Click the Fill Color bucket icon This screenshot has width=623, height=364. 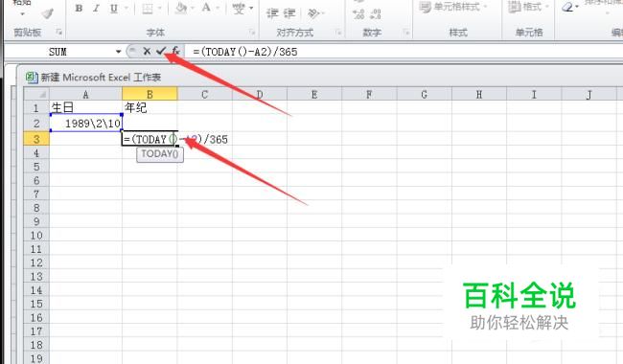pyautogui.click(x=181, y=9)
